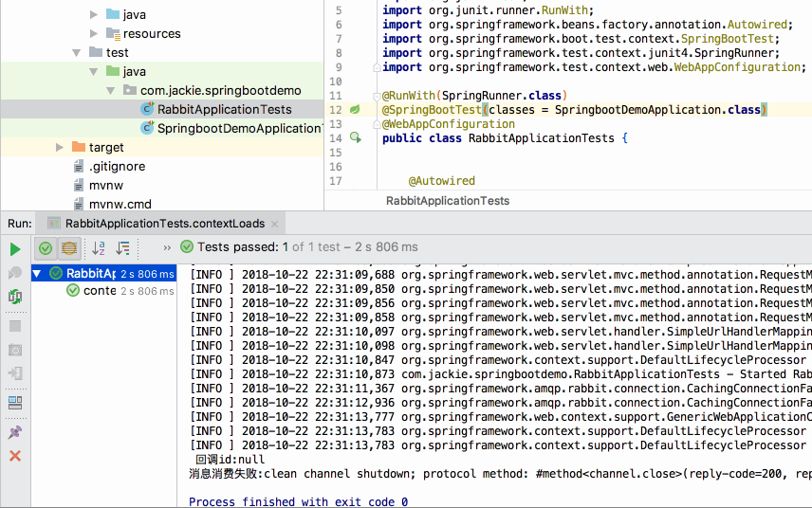812x508 pixels.
Task: Click the run test gutter icon on line 14
Action: click(x=356, y=138)
